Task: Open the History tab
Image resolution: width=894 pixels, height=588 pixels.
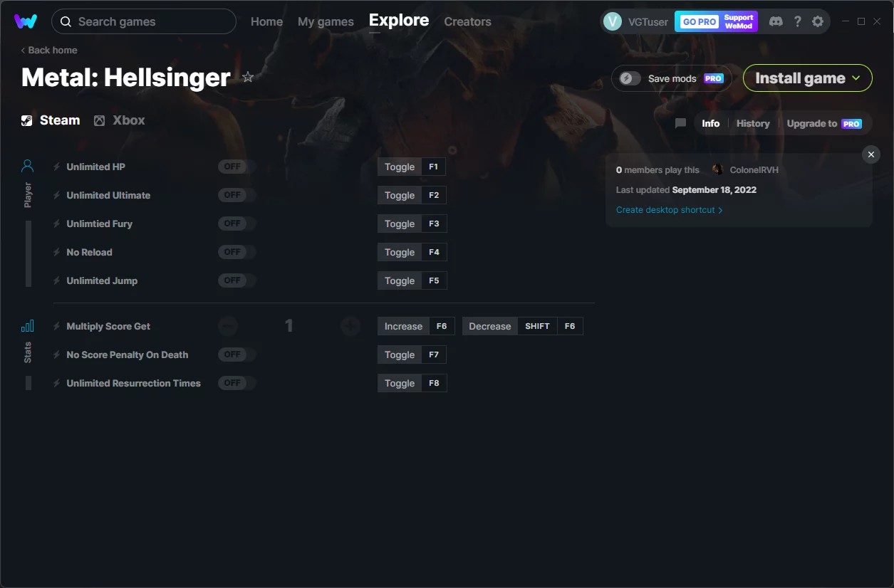Action: [x=753, y=123]
